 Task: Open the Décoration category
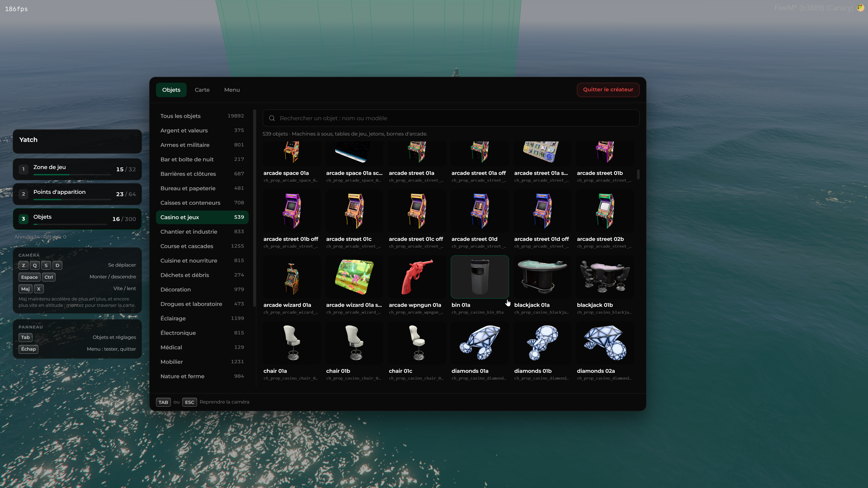(202, 290)
